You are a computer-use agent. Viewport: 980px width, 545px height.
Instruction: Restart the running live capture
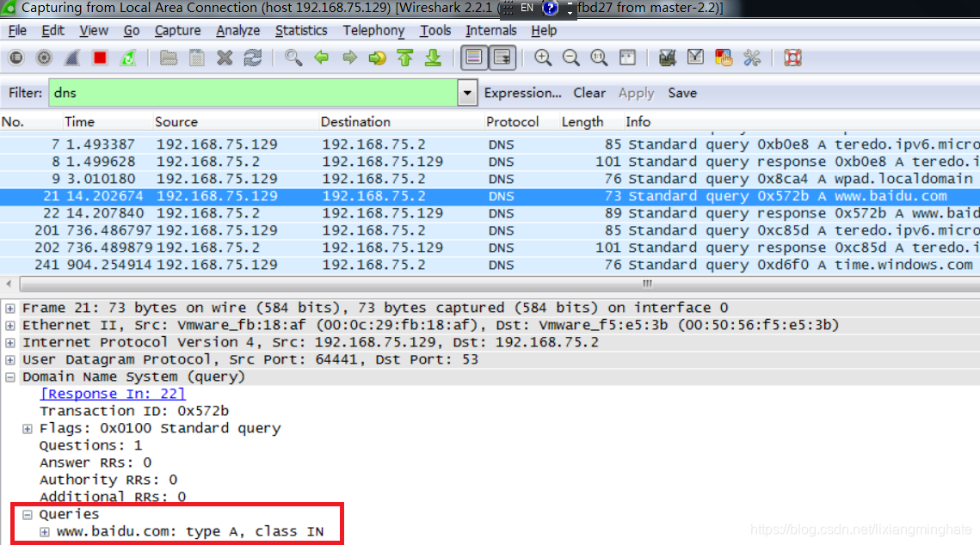[x=128, y=58]
